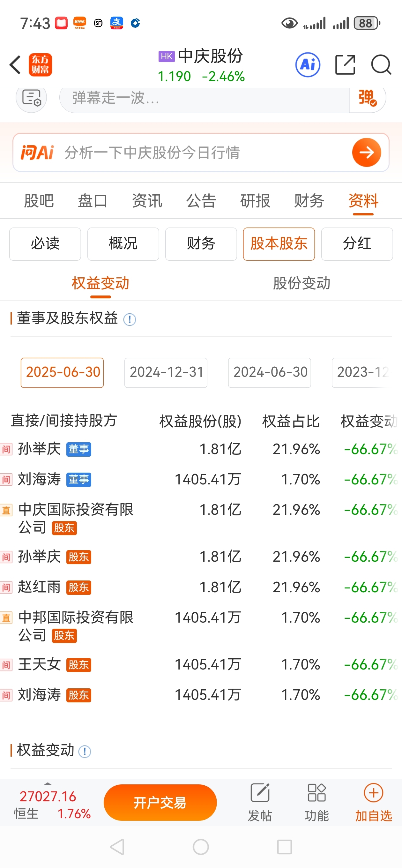Select the 资料 tab

point(363,201)
